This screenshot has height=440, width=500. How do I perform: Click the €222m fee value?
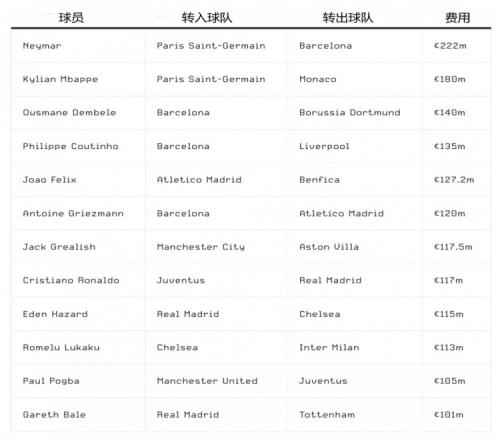pos(450,46)
